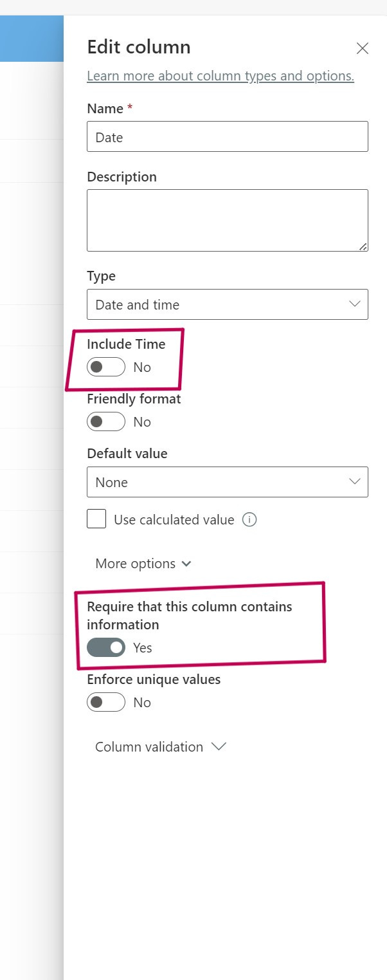Open the Default value dropdown set to None
The image size is (387, 980).
click(x=228, y=482)
